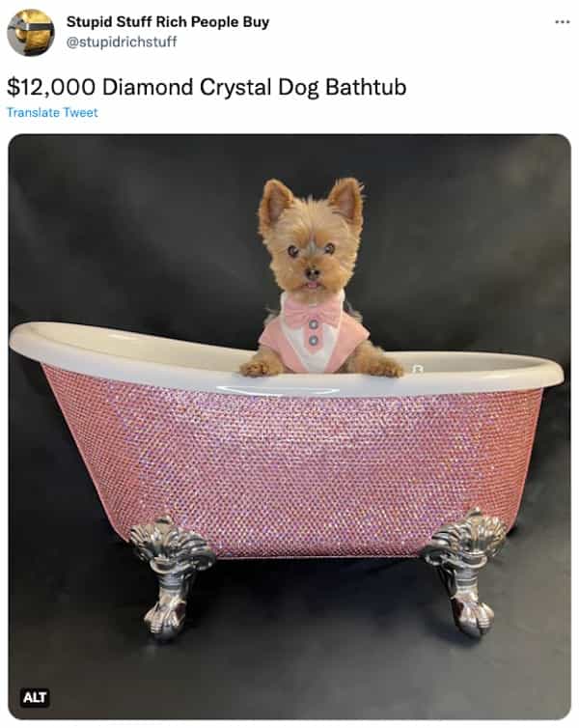Click the Translate Tweet link
The height and width of the screenshot is (728, 579).
click(x=52, y=112)
